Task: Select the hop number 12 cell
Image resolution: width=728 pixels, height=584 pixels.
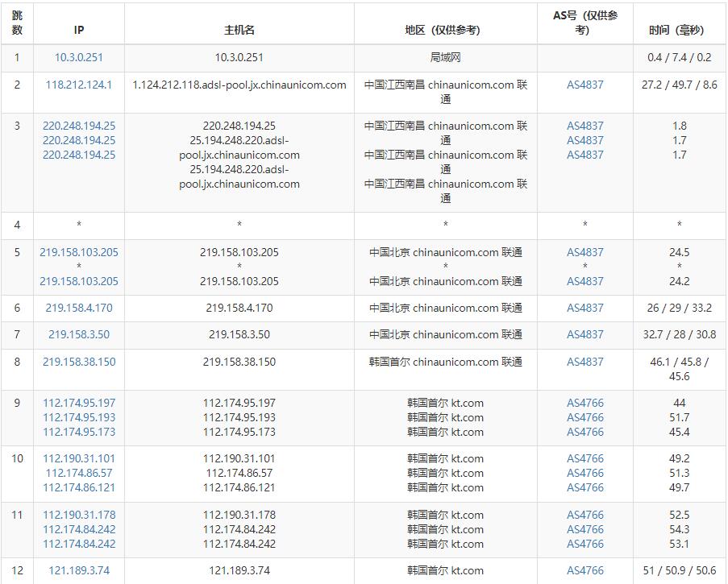Action: pyautogui.click(x=17, y=570)
